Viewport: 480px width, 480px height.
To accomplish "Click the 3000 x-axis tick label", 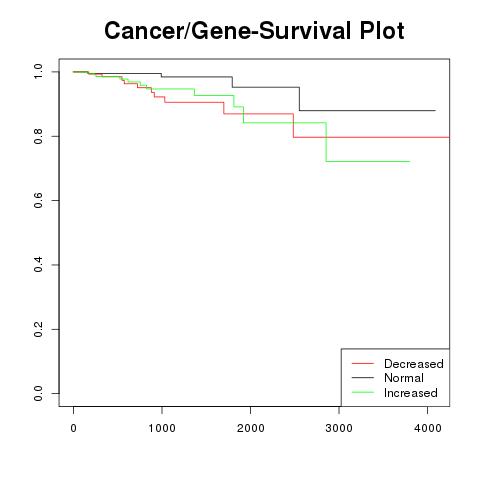I will point(339,428).
